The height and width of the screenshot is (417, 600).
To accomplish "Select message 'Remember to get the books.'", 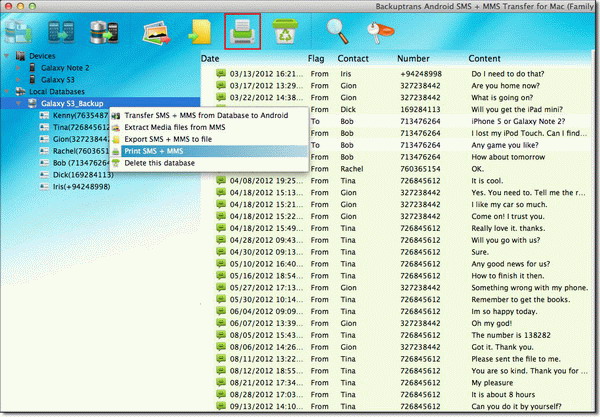I will (x=520, y=299).
